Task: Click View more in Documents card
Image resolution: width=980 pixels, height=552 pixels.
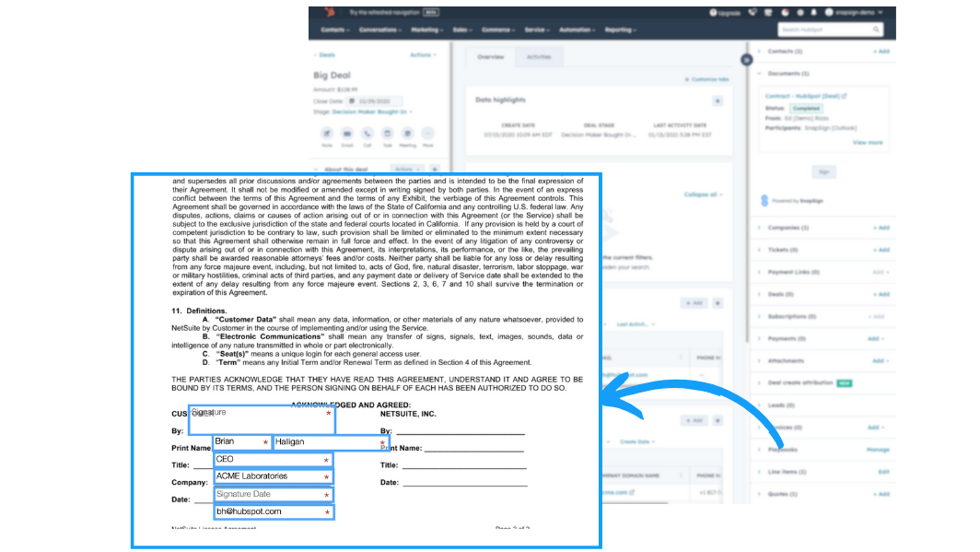Action: 868,143
